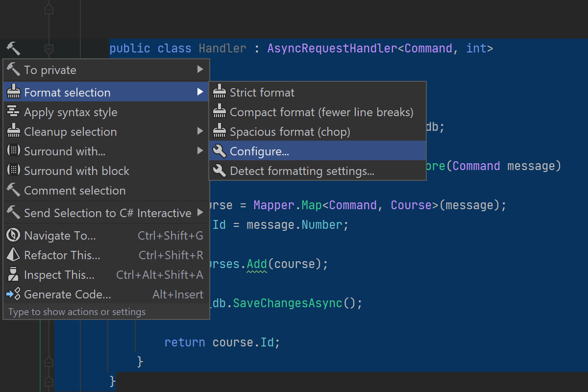Image resolution: width=588 pixels, height=392 pixels.
Task: Click the icon beside Surround with...
Action: click(13, 151)
